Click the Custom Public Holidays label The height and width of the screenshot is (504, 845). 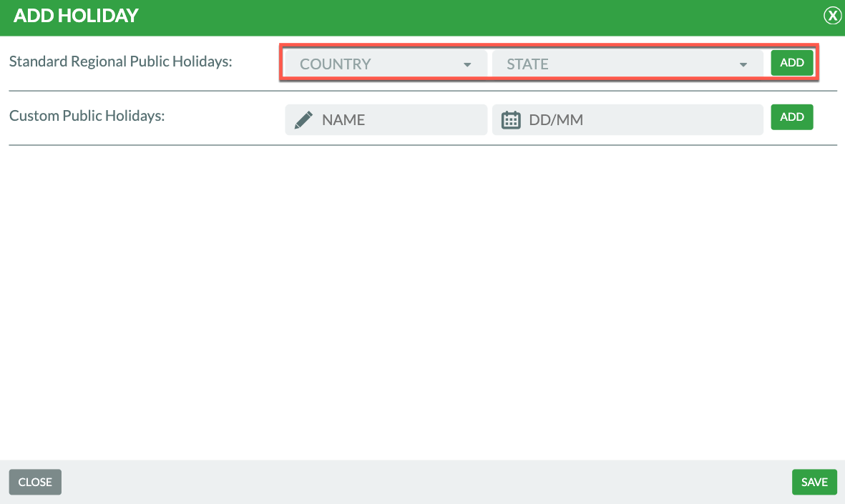(x=87, y=115)
